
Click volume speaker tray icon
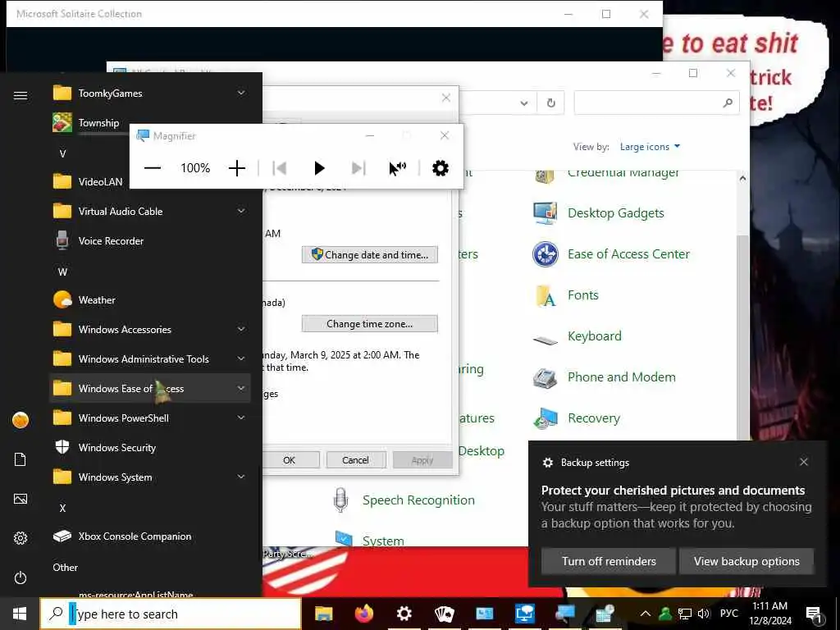(704, 614)
